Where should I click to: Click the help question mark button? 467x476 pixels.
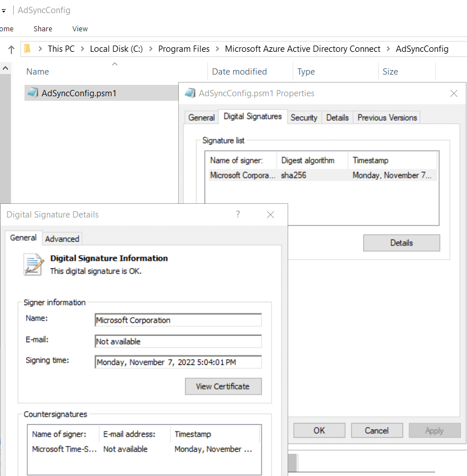pos(238,214)
